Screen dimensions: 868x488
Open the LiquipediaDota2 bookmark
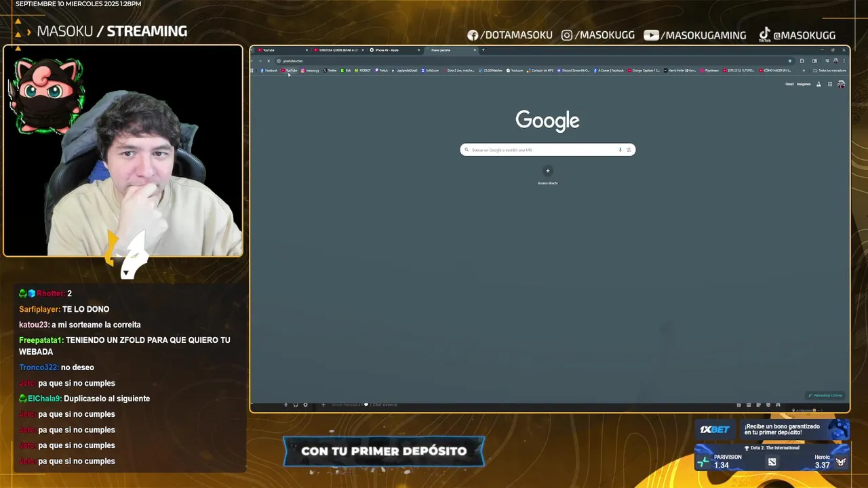coord(405,70)
